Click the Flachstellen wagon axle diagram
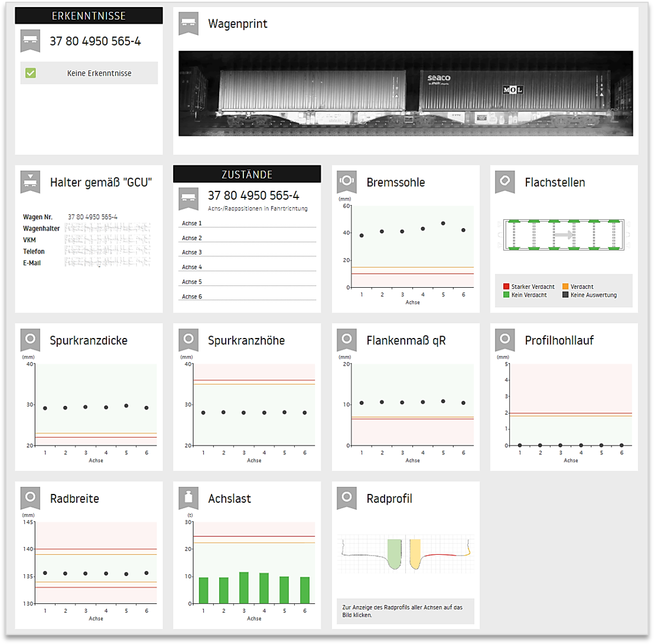Viewport: 654px width, 644px height. [564, 235]
